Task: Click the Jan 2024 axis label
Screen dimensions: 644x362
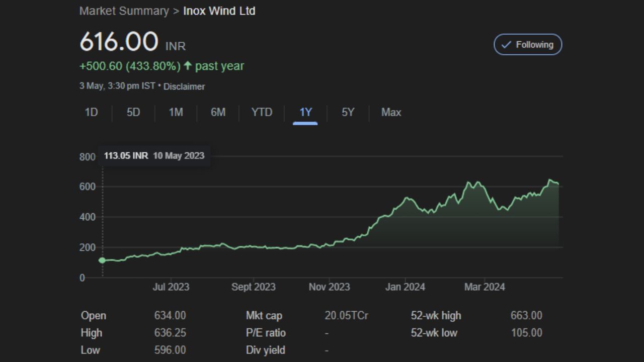Action: click(405, 287)
